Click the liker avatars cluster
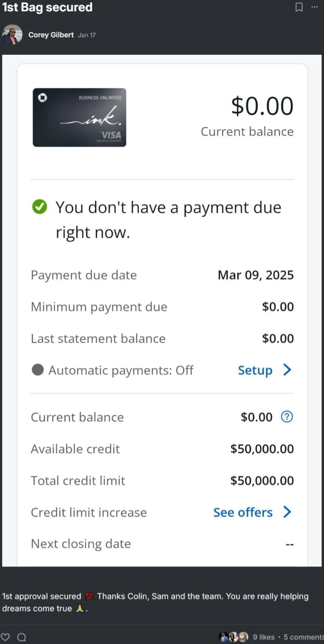 click(233, 637)
